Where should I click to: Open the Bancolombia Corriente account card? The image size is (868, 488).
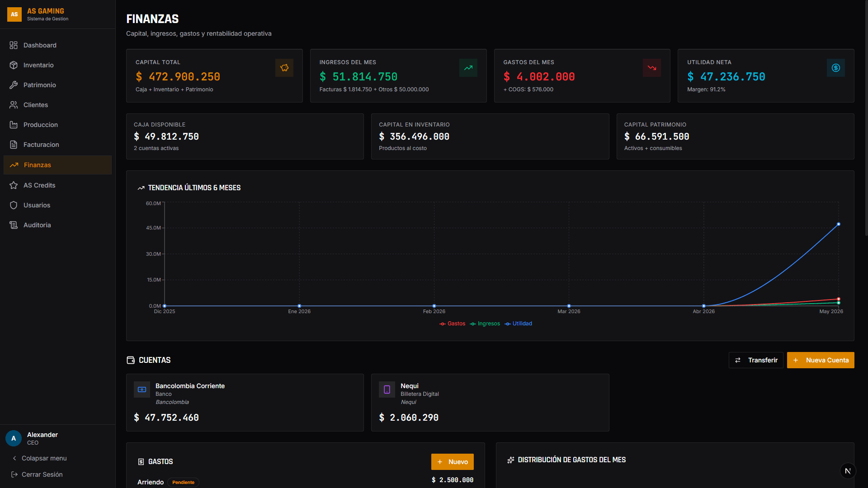click(245, 403)
